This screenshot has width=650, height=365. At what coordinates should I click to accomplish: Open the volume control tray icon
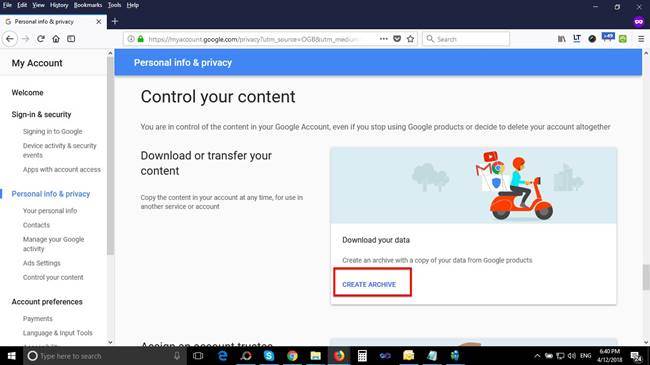coord(572,356)
